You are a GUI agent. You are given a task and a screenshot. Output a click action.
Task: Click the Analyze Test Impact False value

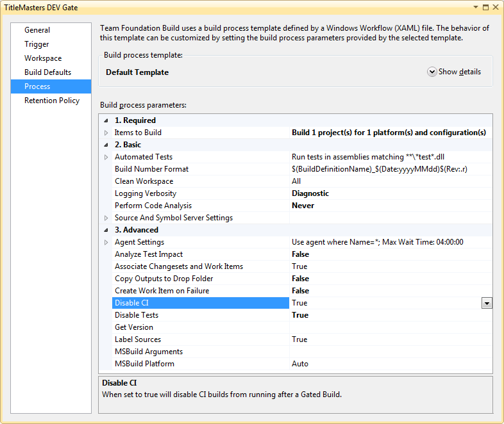pos(300,254)
